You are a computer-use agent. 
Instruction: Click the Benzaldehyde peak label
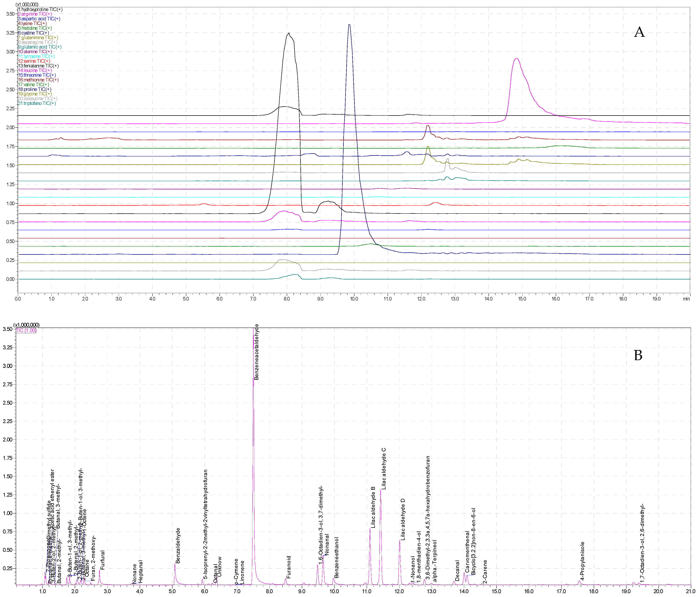click(x=178, y=546)
